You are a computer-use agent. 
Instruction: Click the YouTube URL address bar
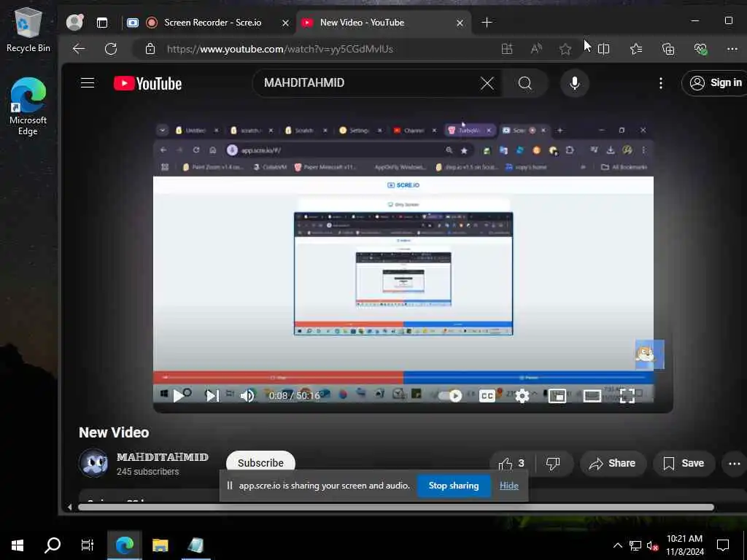[x=280, y=49]
